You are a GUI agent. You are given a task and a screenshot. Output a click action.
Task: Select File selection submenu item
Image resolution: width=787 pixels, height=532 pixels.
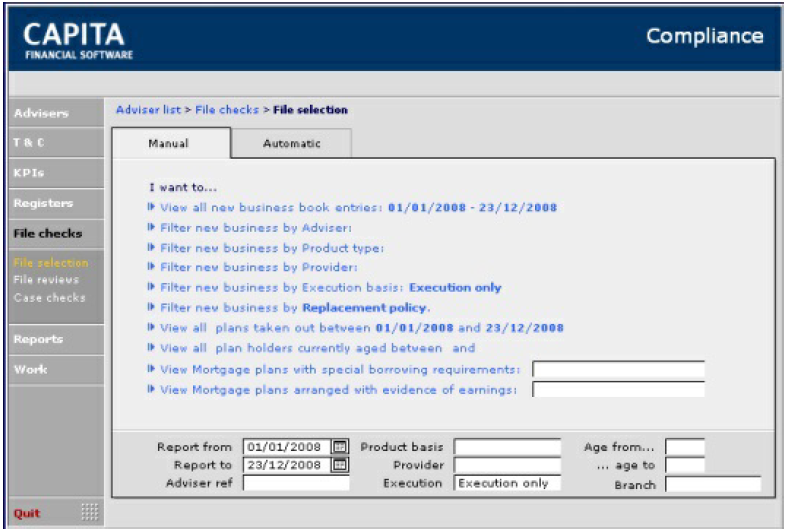pyautogui.click(x=51, y=262)
